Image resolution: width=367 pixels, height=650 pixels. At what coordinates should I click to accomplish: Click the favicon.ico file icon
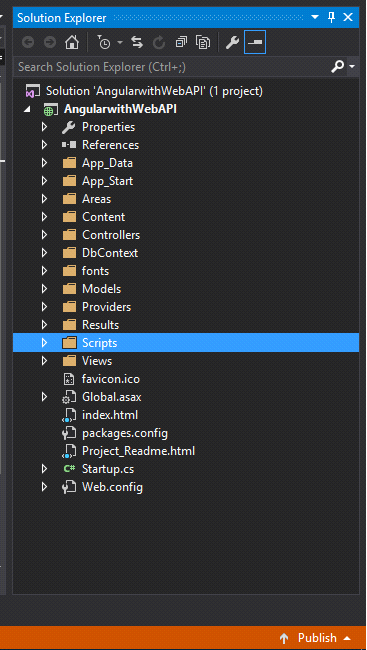tap(68, 379)
